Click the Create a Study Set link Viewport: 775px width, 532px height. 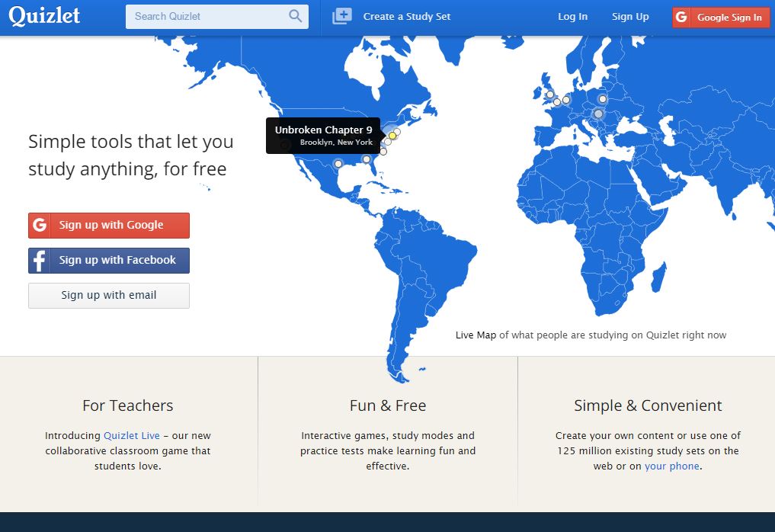tap(407, 17)
